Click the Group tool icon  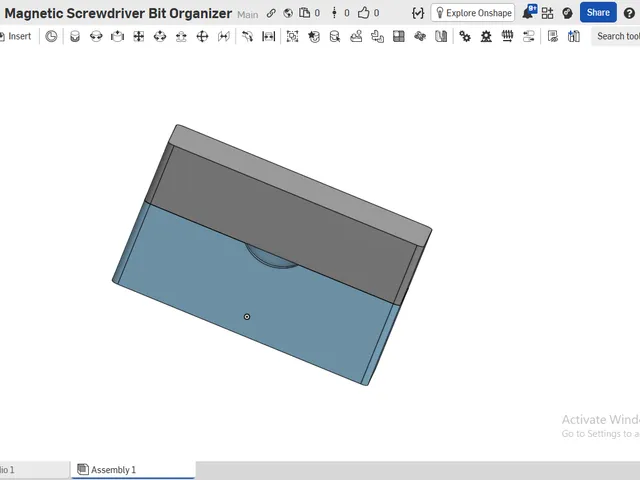point(292,36)
